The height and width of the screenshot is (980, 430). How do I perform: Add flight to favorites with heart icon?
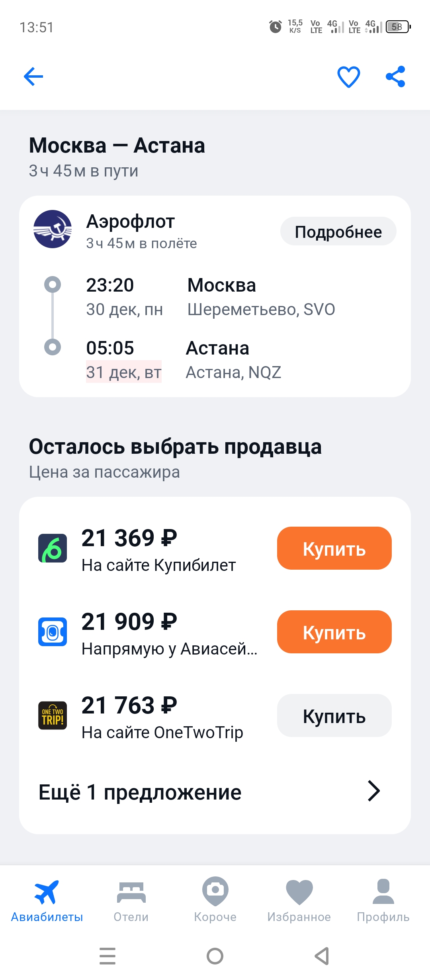pyautogui.click(x=349, y=76)
